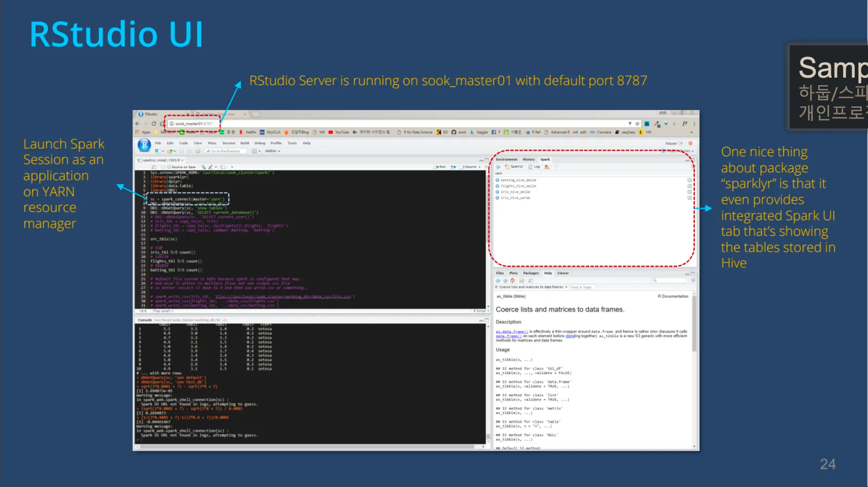Bookmark page with the star icon
Image resolution: width=868 pixels, height=487 pixels.
pos(637,124)
